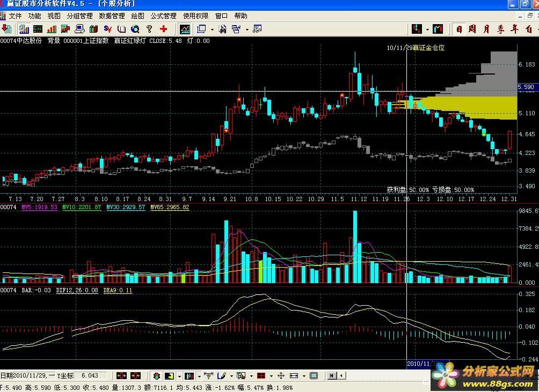The height and width of the screenshot is (392, 539).
Task: Open the black quote list table icon
Action: coord(38,29)
